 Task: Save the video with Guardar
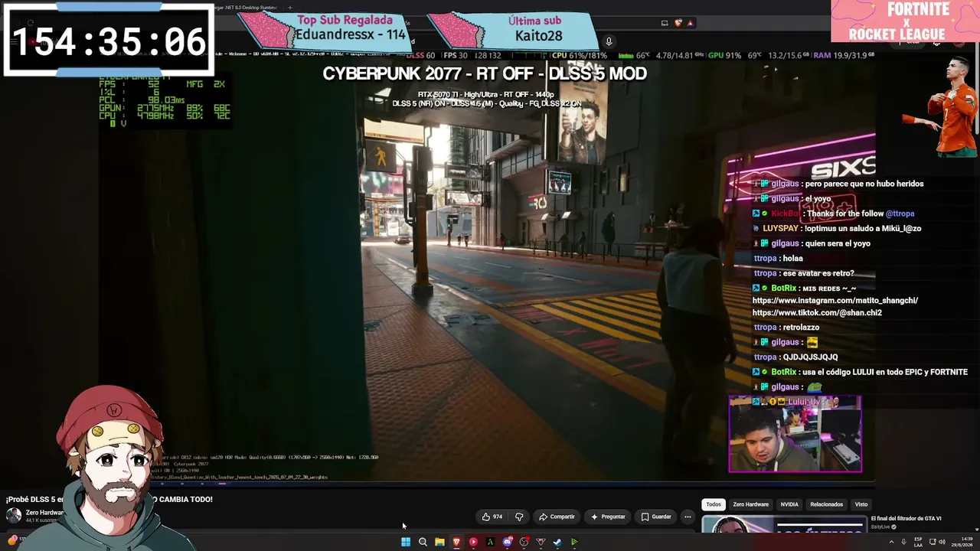[656, 517]
